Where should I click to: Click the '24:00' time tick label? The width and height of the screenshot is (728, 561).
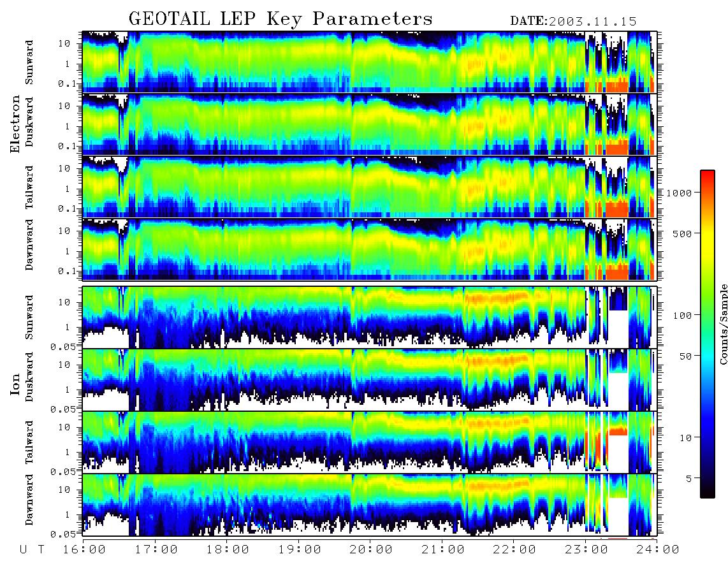657,550
